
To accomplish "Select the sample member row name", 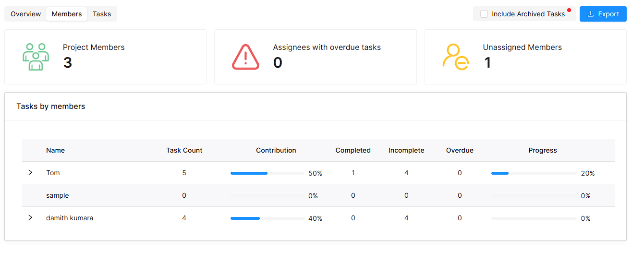I will pos(58,195).
